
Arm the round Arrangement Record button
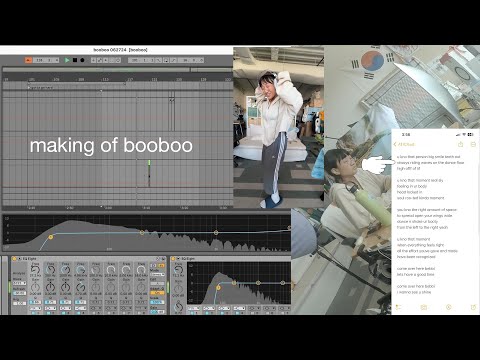click(82, 60)
